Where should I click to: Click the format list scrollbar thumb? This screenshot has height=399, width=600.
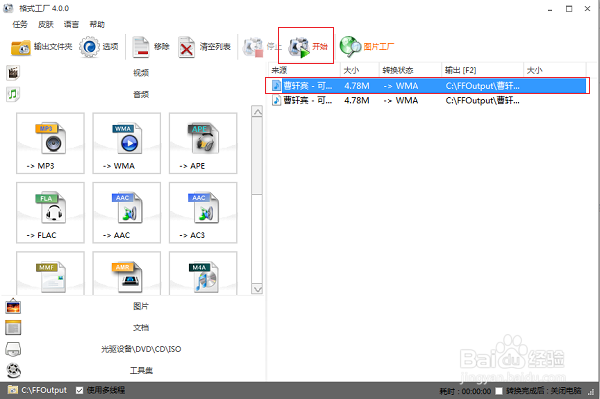(x=258, y=156)
